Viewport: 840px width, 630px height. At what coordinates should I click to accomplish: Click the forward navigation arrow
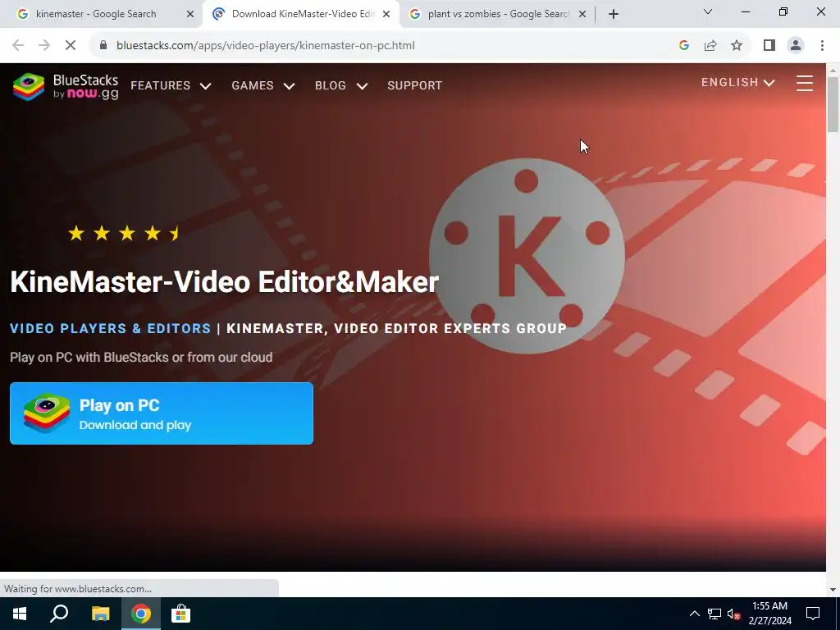(44, 46)
